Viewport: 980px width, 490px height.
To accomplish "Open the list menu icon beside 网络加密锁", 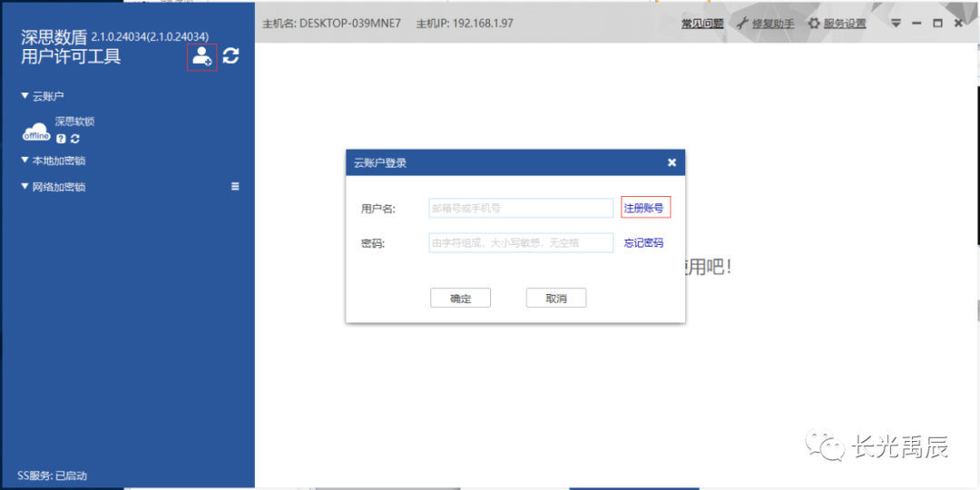I will [235, 186].
